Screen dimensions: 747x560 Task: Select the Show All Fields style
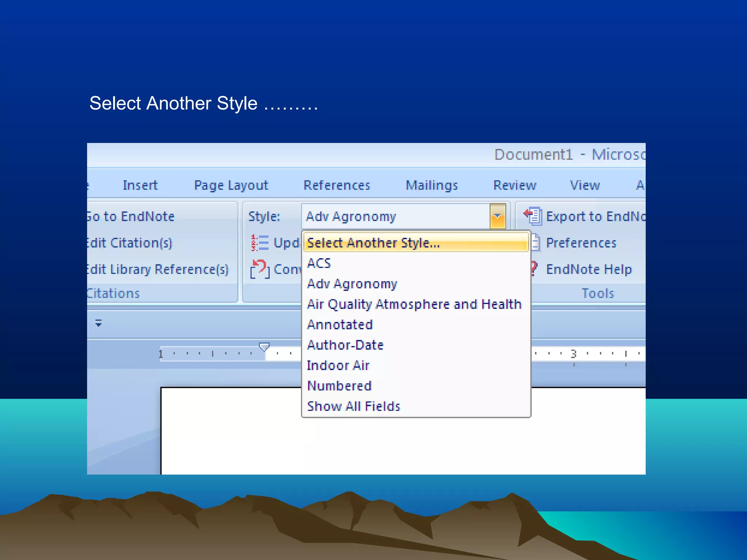(354, 406)
